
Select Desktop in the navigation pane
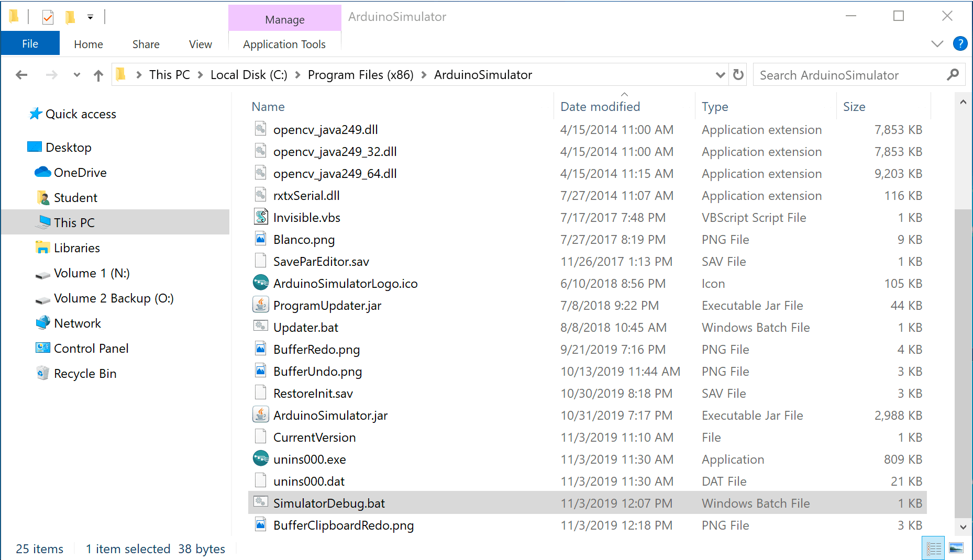69,147
